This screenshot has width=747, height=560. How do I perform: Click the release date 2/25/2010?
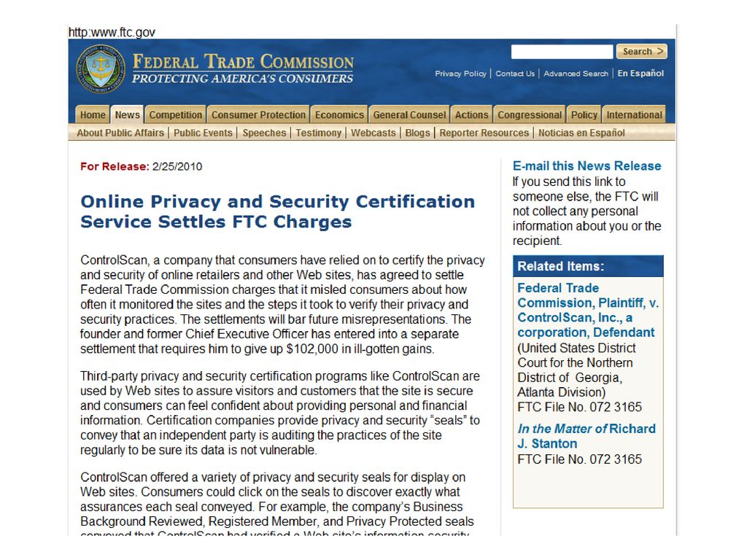coord(177,167)
